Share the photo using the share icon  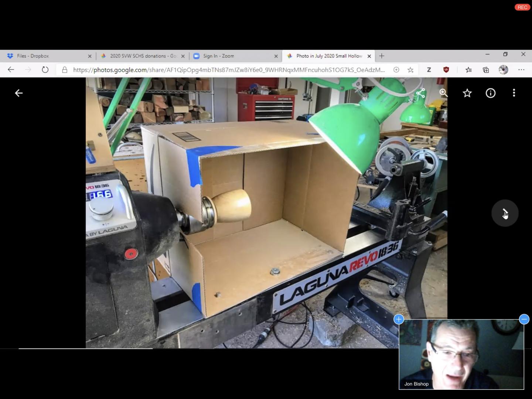[420, 93]
